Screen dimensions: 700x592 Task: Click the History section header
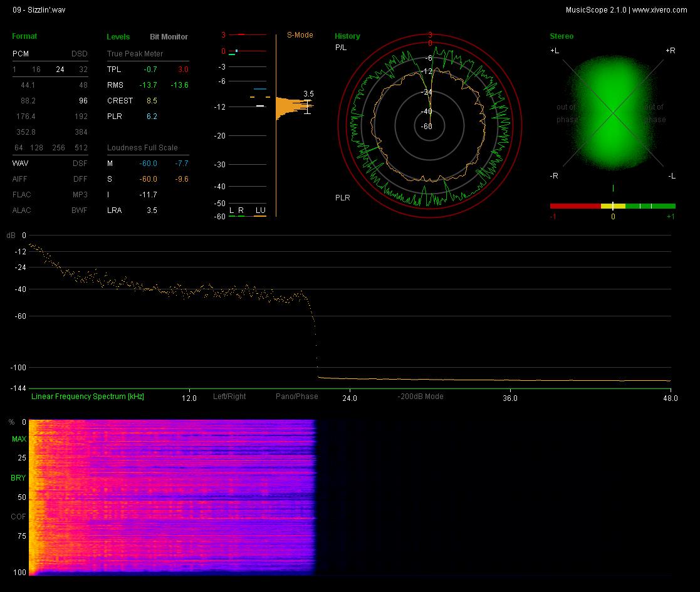(347, 36)
